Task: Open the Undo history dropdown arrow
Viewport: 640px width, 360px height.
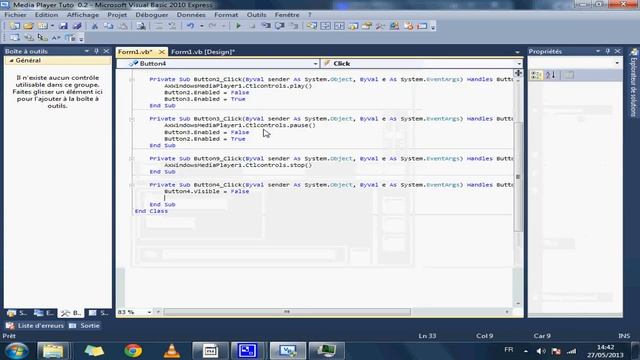Action: pos(202,26)
